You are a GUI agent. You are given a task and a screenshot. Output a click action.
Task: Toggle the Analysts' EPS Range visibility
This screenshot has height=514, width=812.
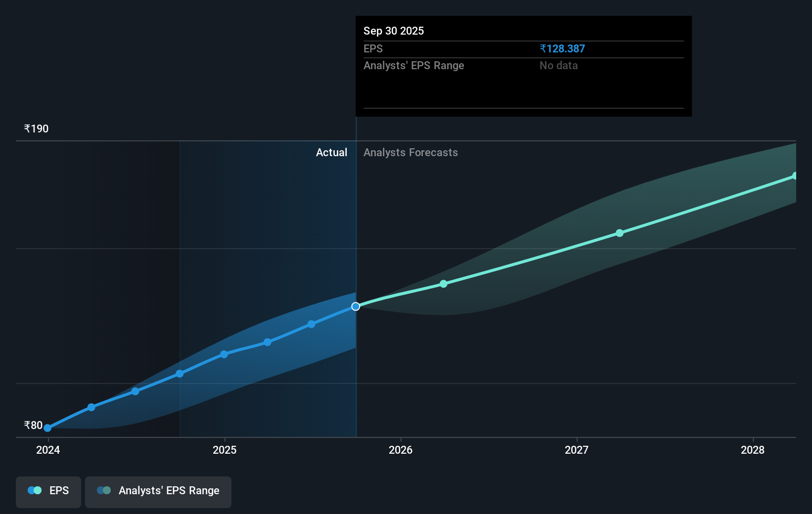(158, 492)
